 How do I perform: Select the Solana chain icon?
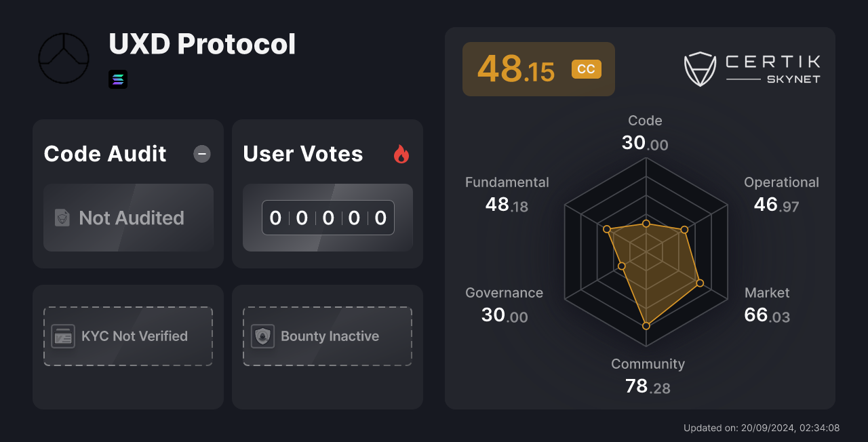pos(118,79)
